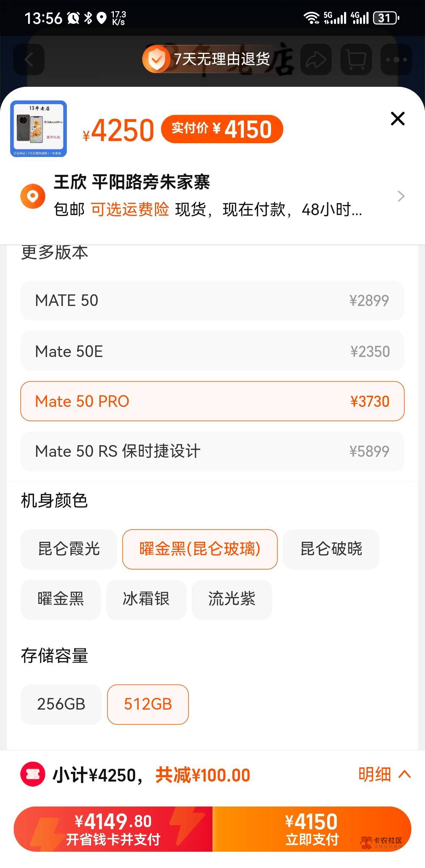
Task: Tap the back arrow icon
Action: pyautogui.click(x=29, y=59)
